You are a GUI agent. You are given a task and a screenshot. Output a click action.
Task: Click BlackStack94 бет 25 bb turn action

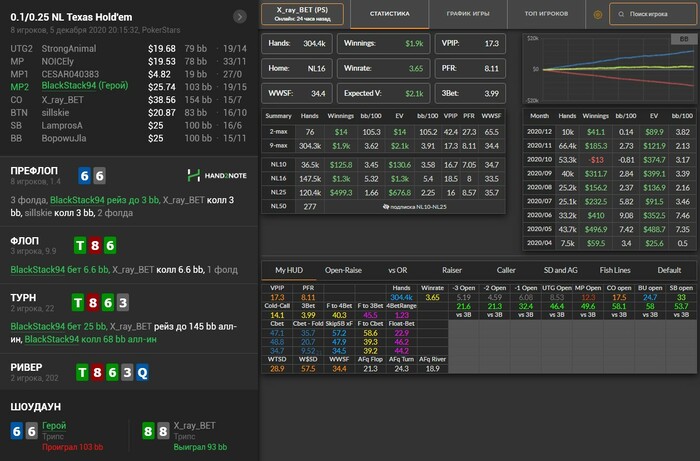[58, 326]
